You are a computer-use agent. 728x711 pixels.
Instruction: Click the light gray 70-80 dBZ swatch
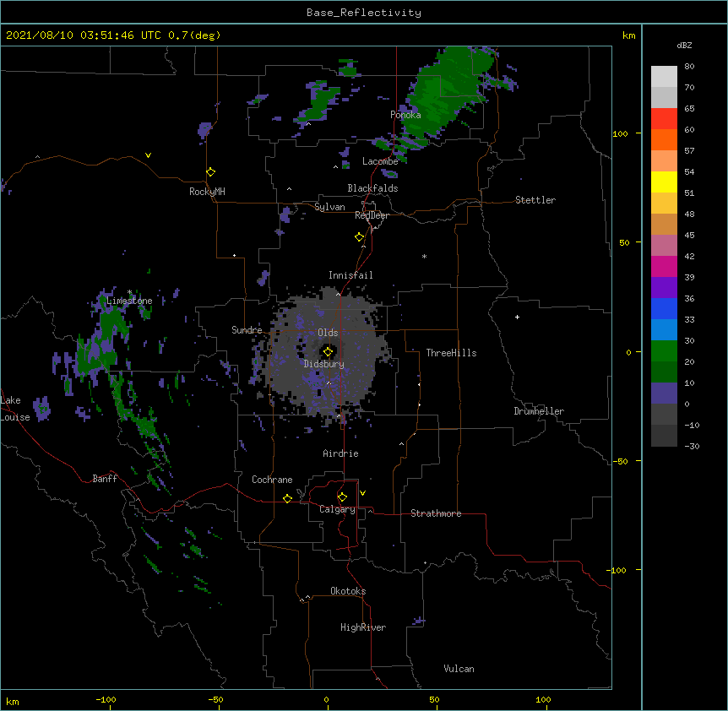coord(664,77)
